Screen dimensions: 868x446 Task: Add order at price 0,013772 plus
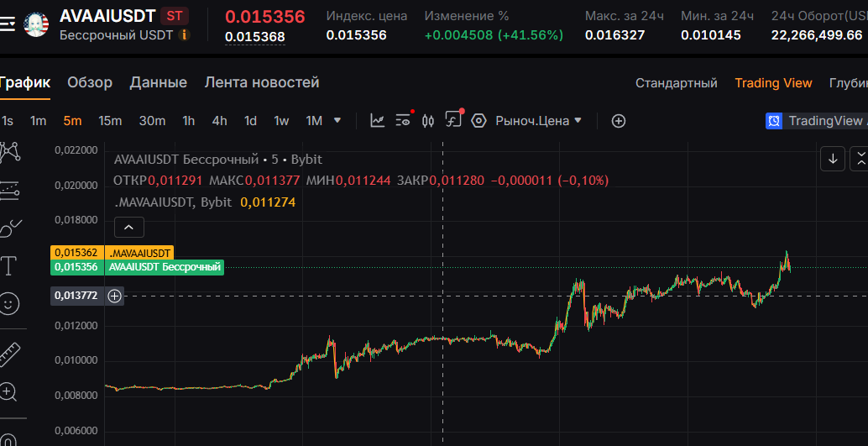(x=114, y=296)
